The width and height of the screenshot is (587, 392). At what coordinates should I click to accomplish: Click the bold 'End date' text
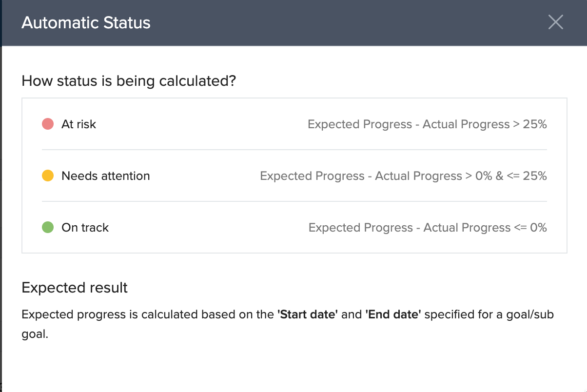coord(393,314)
